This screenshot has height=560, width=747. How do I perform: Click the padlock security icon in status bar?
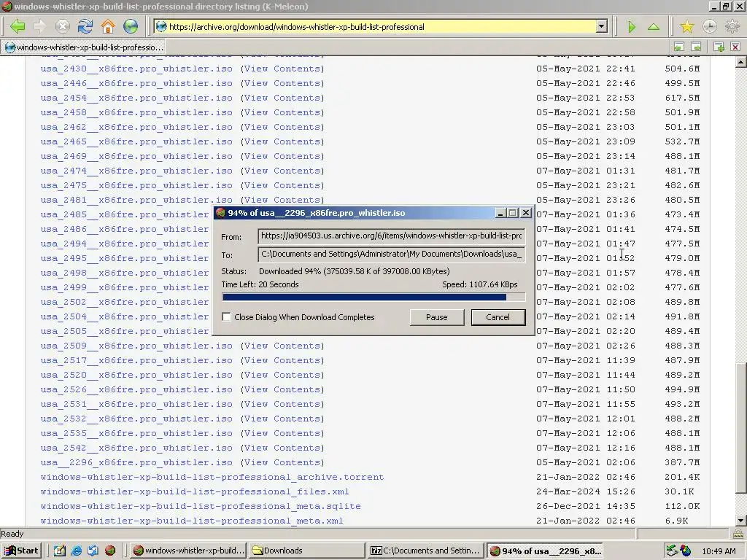pyautogui.click(x=738, y=534)
